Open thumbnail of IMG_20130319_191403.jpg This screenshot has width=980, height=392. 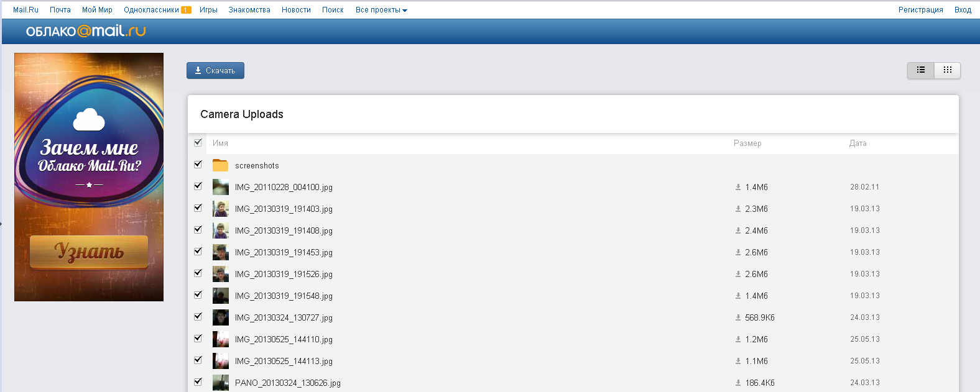220,209
